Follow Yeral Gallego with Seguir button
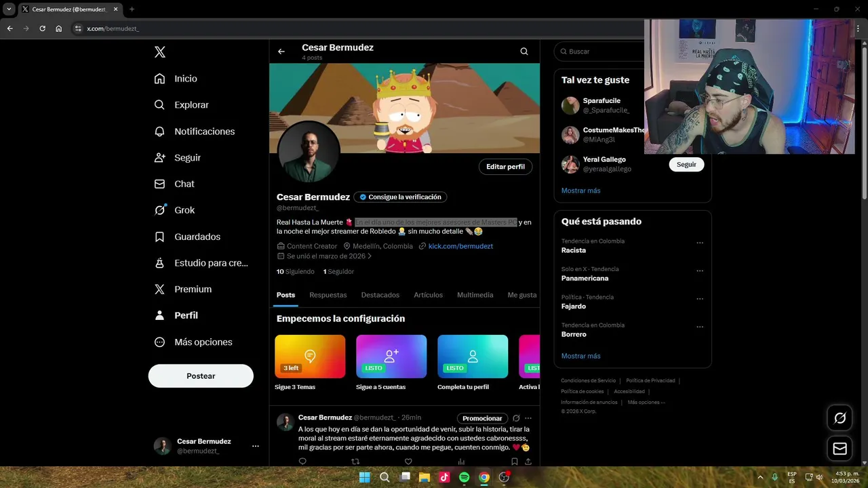This screenshot has height=488, width=868. pos(686,165)
